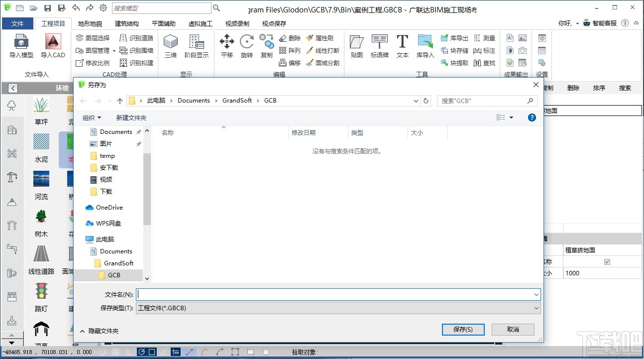Switch to the 地形地貌 ribbon tab
This screenshot has height=359, width=644.
(x=90, y=23)
